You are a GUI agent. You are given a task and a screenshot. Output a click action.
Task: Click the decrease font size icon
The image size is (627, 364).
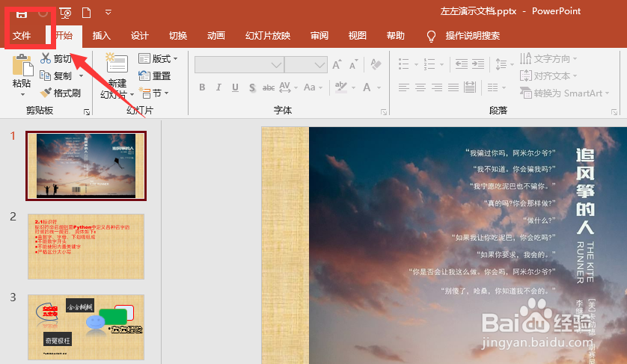353,64
